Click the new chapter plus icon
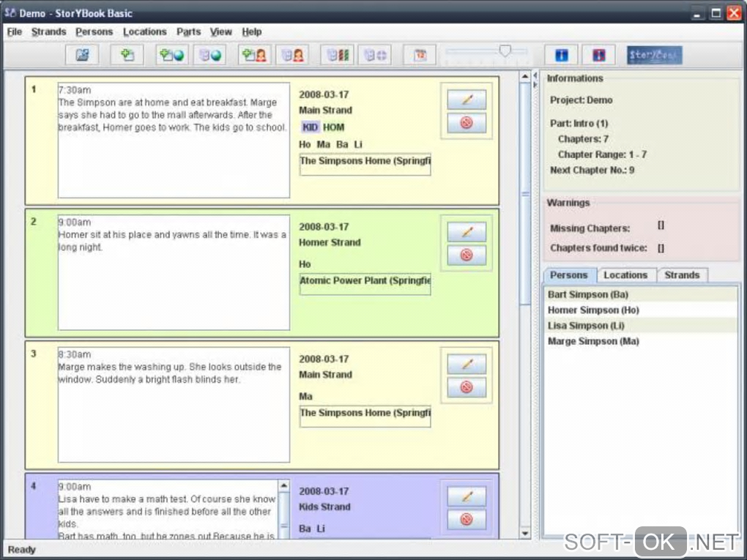 coord(127,55)
